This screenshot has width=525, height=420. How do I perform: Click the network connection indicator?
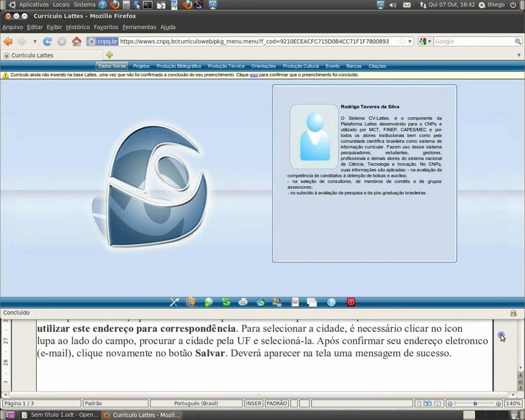pyautogui.click(x=423, y=5)
